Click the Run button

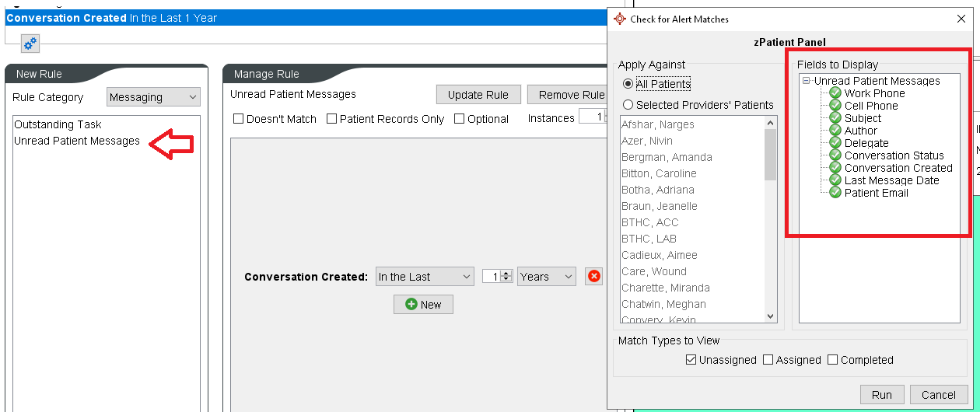[x=881, y=394]
